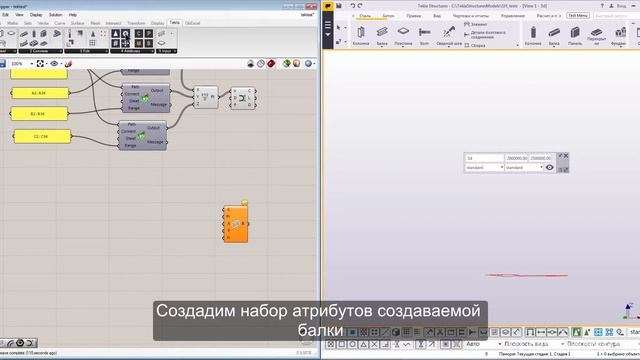This screenshot has width=640, height=360.
Task: Redo the Tekla action
Action: pyautogui.click(x=360, y=6)
